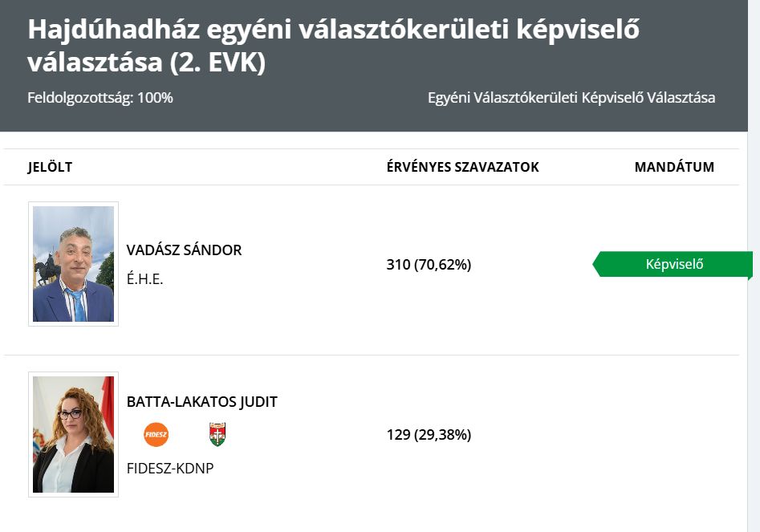The height and width of the screenshot is (532, 760).
Task: Open Batta-Lakatos Judit's candidate photo
Action: click(73, 435)
